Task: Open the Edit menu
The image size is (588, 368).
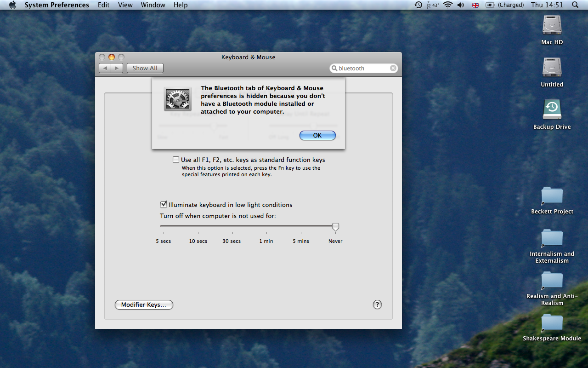Action: click(x=104, y=5)
